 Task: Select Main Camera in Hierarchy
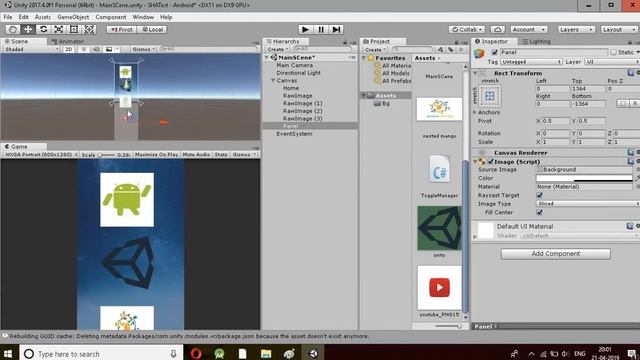pyautogui.click(x=294, y=65)
